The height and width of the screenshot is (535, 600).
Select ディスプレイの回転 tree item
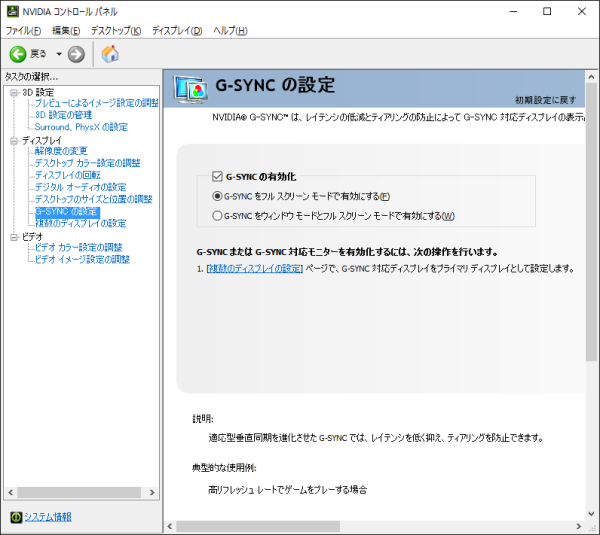(67, 175)
